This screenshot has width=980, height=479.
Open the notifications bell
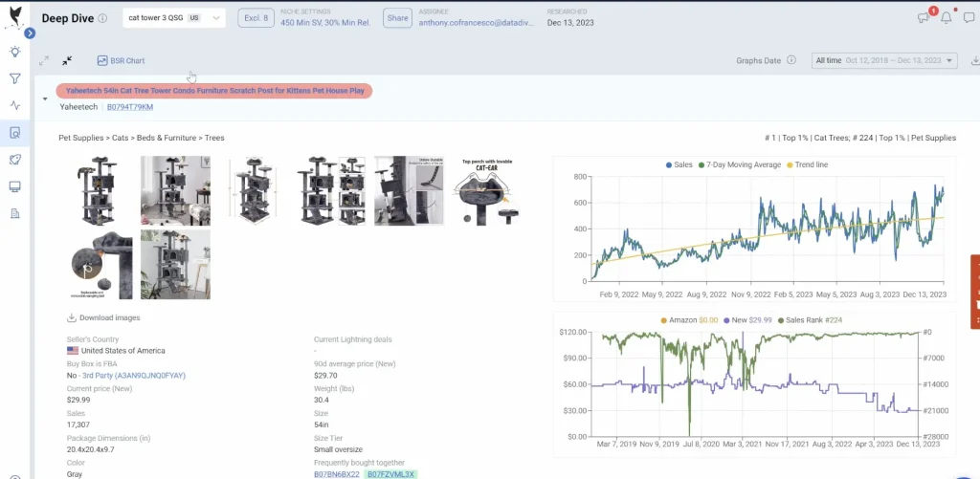tap(946, 17)
